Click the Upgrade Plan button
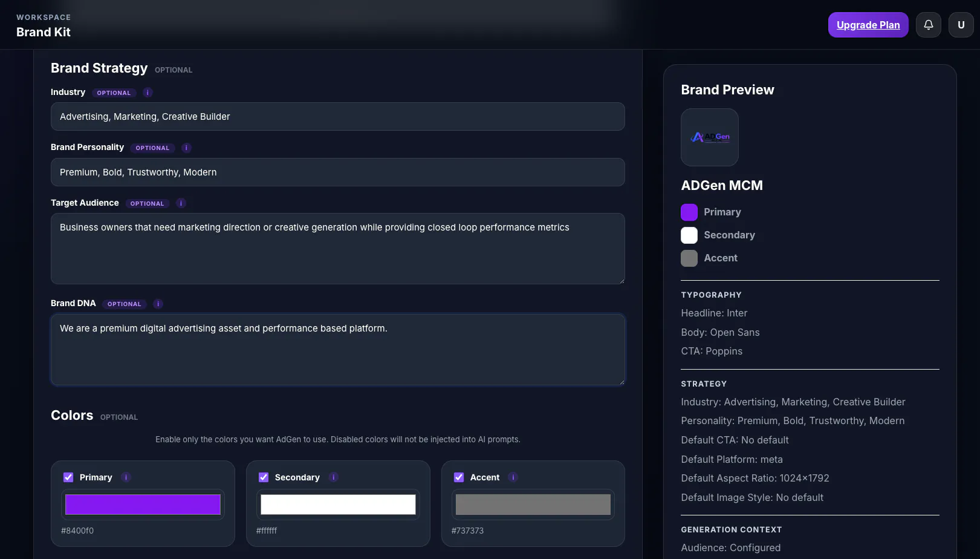The height and width of the screenshot is (559, 980). pyautogui.click(x=868, y=25)
